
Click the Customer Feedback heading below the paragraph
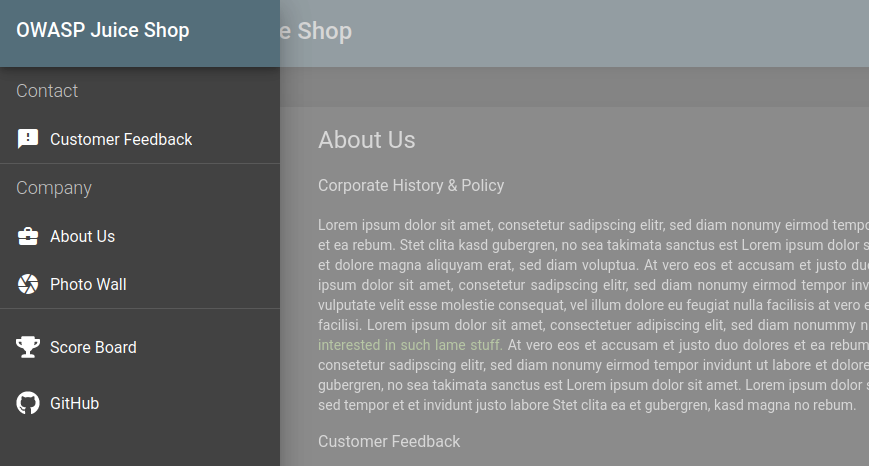(x=389, y=441)
